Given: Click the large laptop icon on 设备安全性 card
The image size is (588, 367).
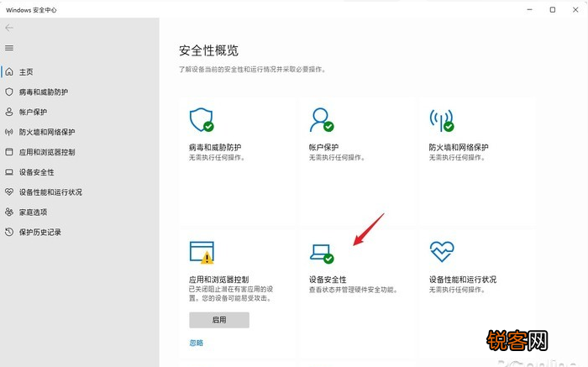Looking at the screenshot, I should coord(322,254).
